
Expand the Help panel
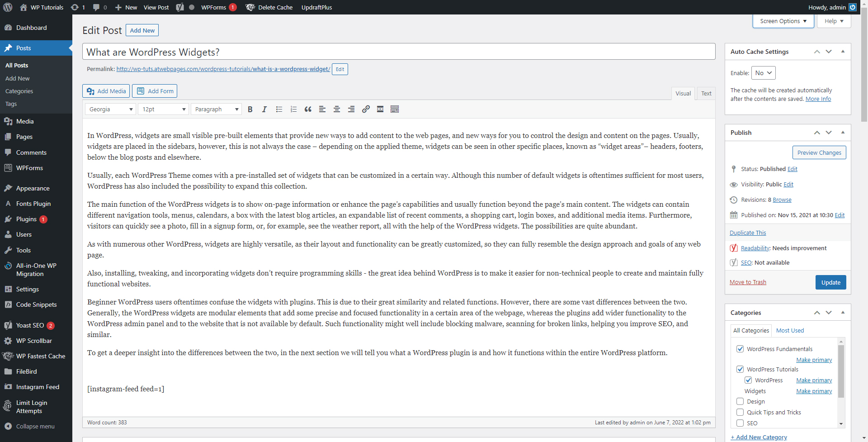point(834,21)
